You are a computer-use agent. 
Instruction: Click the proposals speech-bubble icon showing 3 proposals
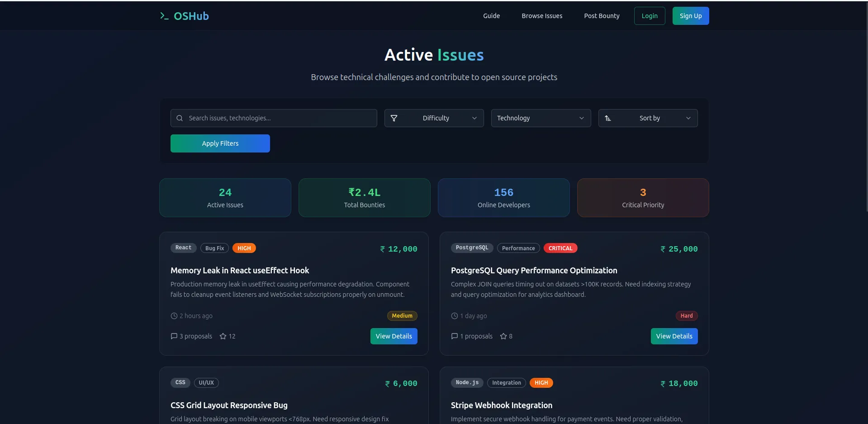click(174, 336)
